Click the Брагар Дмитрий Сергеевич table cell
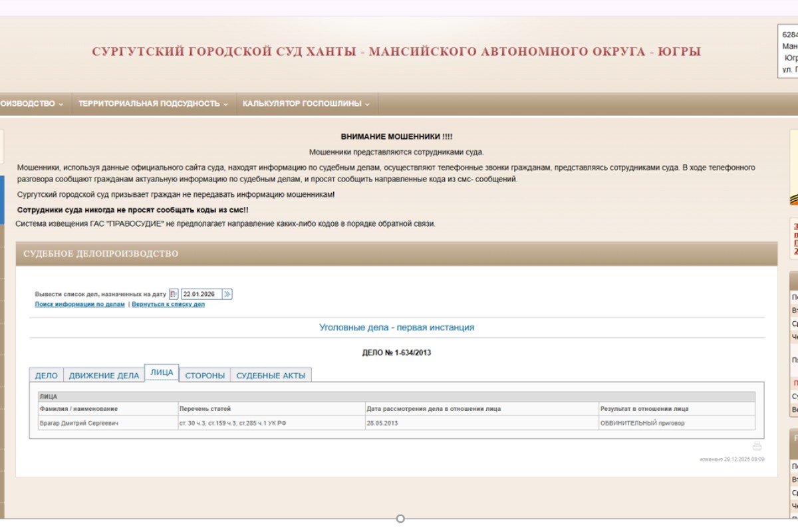Image resolution: width=798 pixels, height=532 pixels. tap(79, 423)
